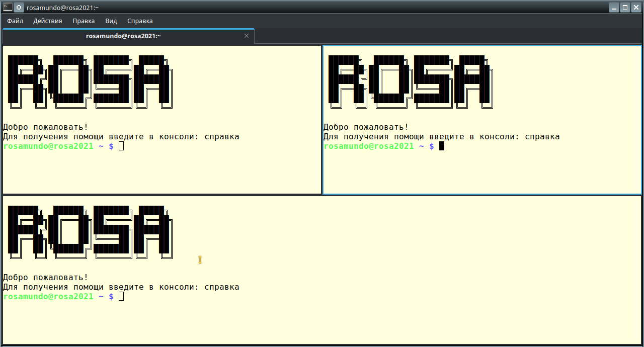Open the Справка menu
Screen dimensions: 644x347
tap(140, 21)
